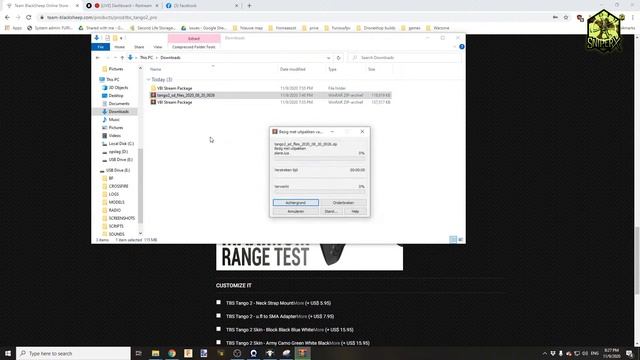Open the RADIO folder on USB drive
This screenshot has height=360, width=640.
pyautogui.click(x=115, y=210)
